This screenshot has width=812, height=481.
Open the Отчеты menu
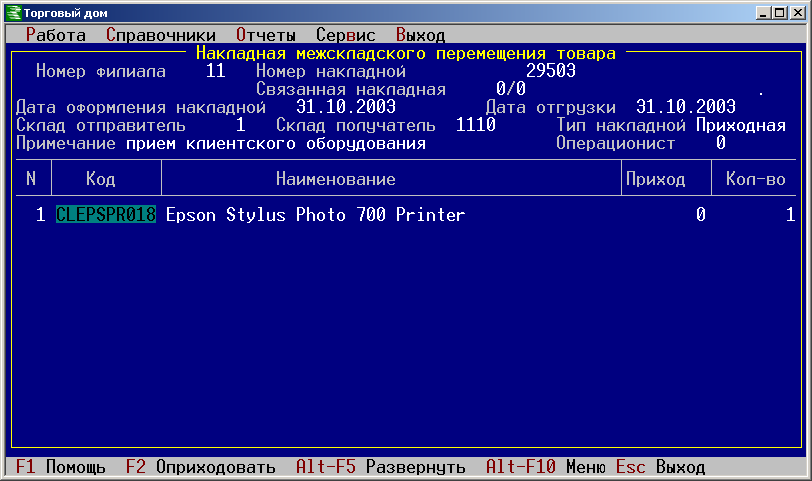[266, 35]
